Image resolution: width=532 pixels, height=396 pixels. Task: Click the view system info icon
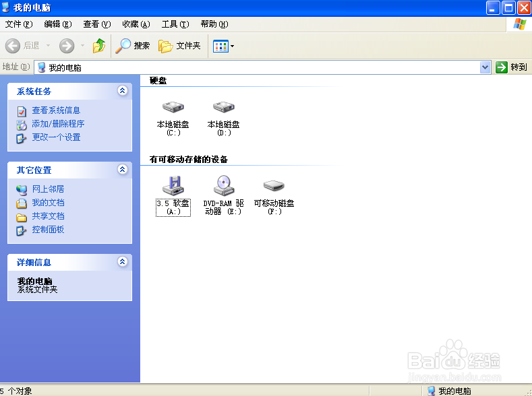(x=22, y=111)
